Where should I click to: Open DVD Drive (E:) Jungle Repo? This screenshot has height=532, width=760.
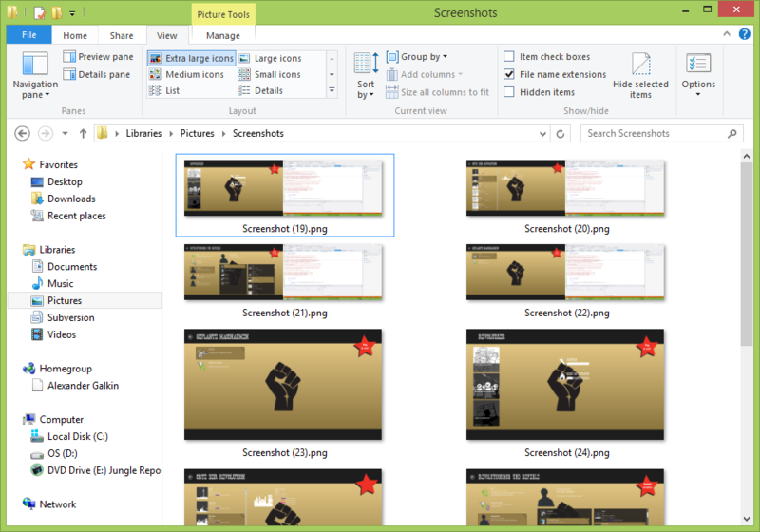(96, 470)
